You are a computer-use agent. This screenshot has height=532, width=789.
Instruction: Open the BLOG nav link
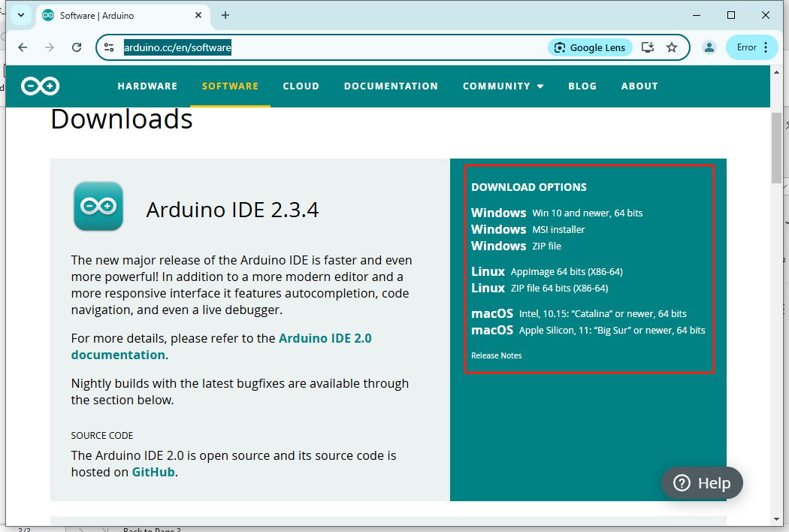pos(582,86)
